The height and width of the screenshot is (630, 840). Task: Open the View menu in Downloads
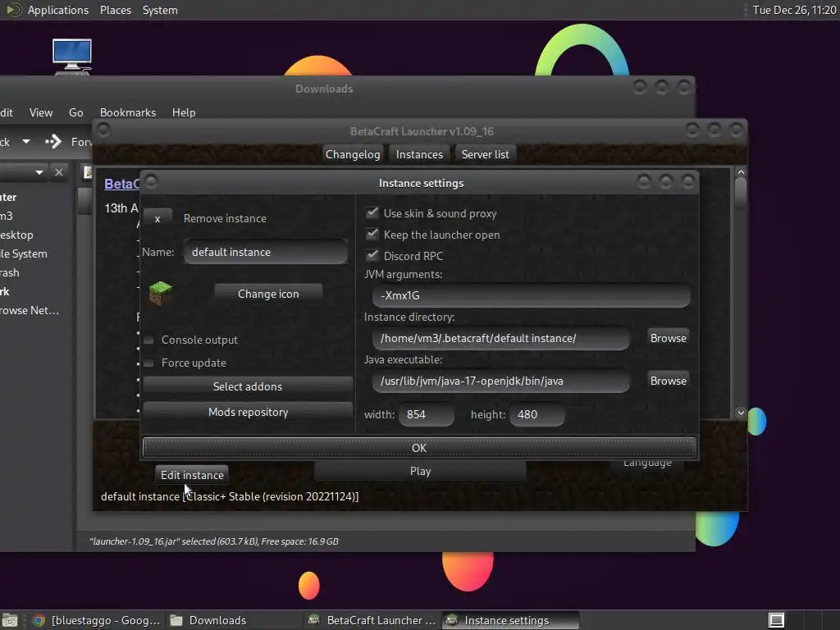click(41, 112)
